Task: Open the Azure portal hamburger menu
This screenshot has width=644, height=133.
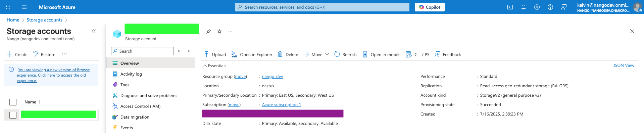Action: click(24, 7)
